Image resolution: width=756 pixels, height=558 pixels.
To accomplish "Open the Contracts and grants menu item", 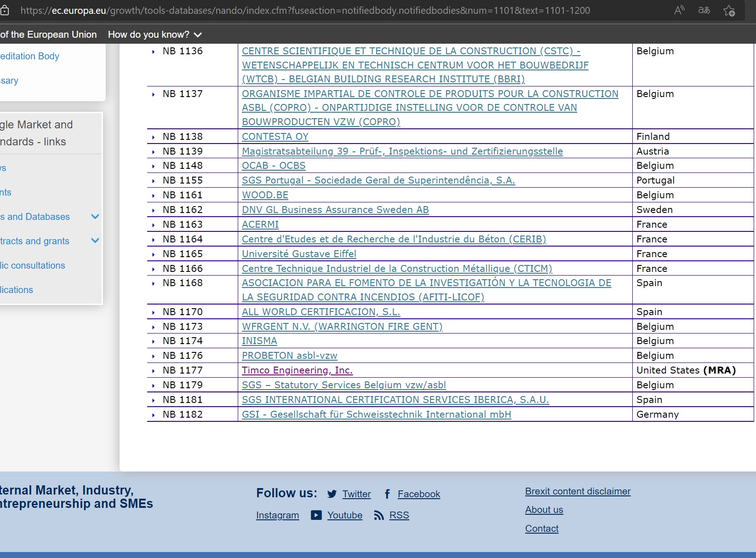I will (x=34, y=241).
